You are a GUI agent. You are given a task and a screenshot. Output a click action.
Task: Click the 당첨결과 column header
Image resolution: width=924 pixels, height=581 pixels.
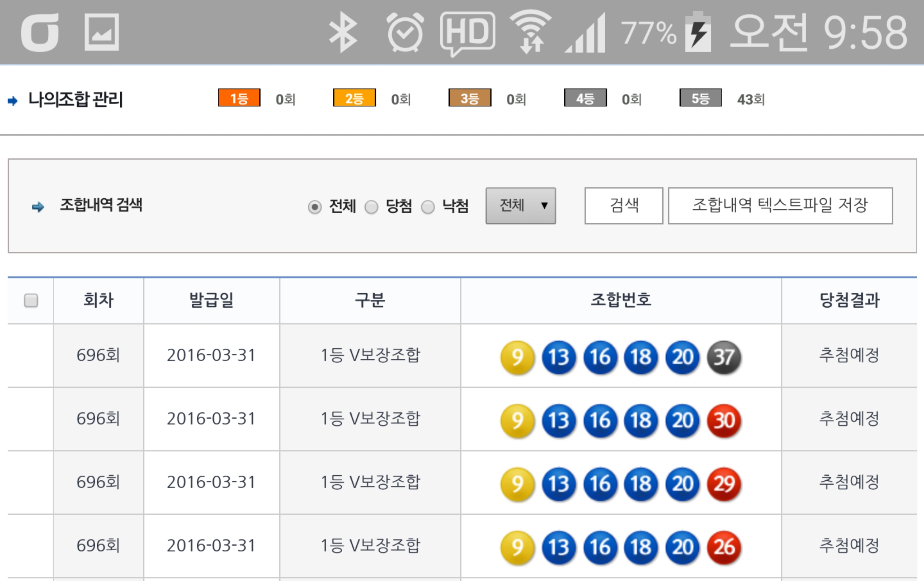click(x=849, y=300)
